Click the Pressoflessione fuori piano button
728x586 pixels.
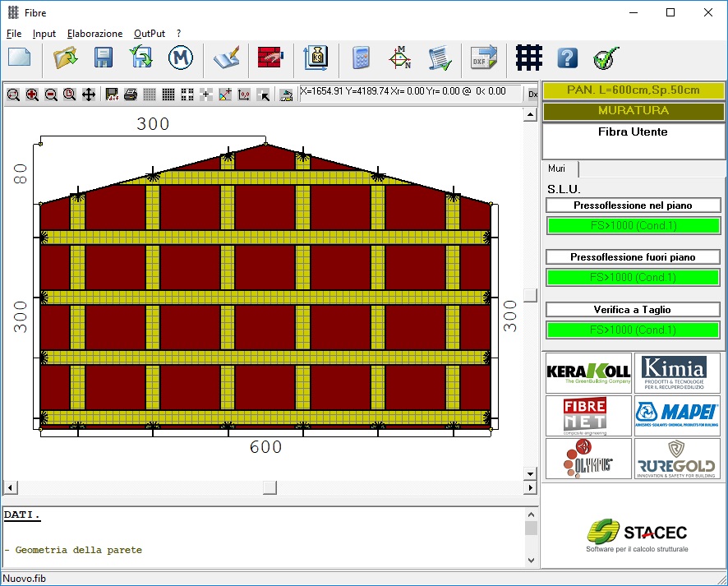click(633, 256)
